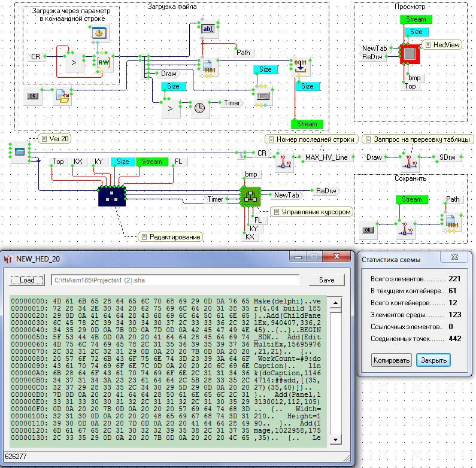Viewport: 476px width, 468px height.
Task: Select the 0011 data download element
Action: pos(300,66)
